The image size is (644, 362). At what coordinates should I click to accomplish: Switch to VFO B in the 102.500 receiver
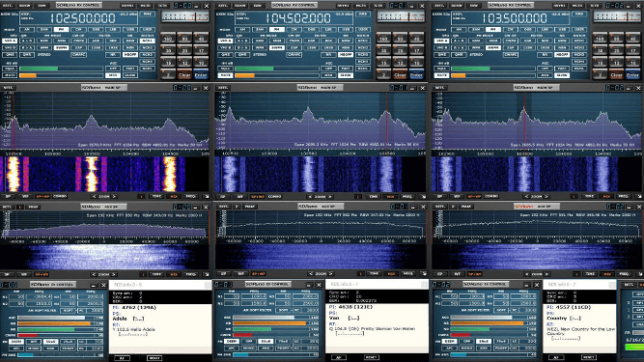click(10, 47)
